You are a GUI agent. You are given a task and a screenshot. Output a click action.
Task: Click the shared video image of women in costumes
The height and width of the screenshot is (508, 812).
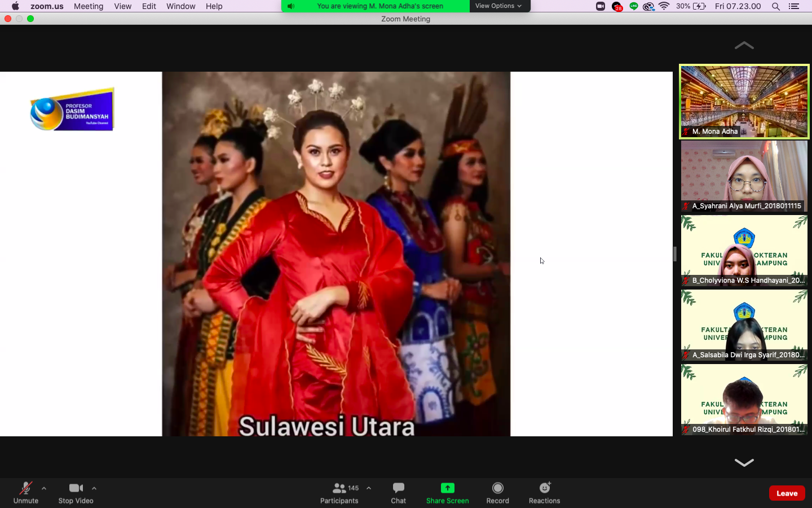pyautogui.click(x=336, y=254)
